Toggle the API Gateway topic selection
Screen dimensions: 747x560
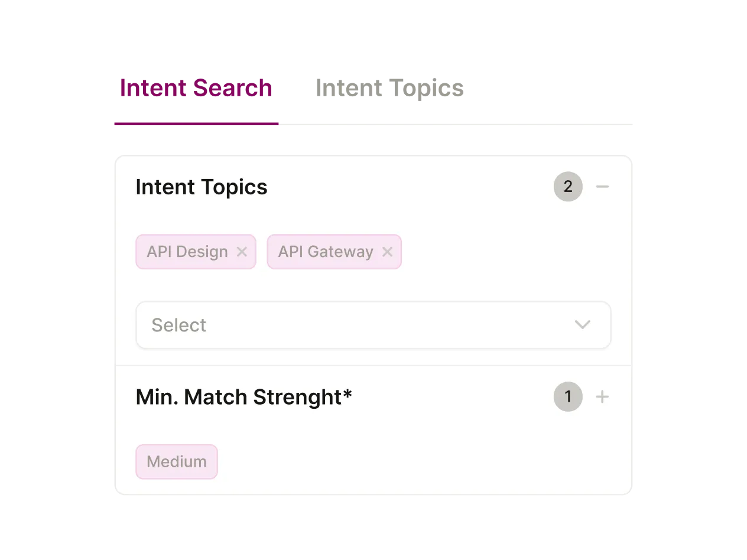tap(326, 252)
